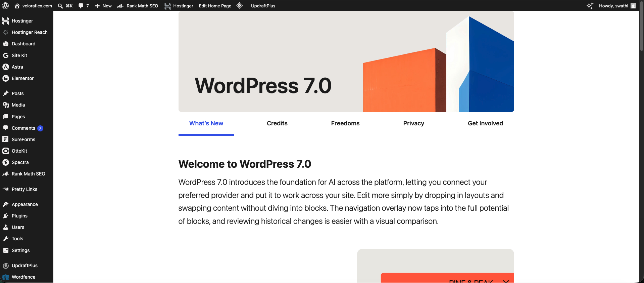Click the plus icon for New content
Image resolution: width=644 pixels, height=283 pixels.
(x=97, y=6)
